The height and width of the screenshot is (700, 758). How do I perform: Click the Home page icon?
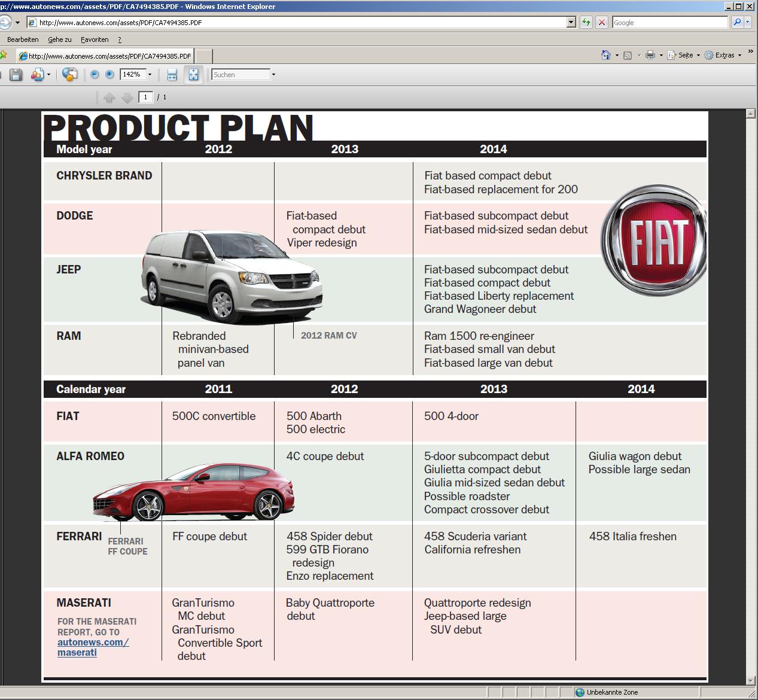tap(606, 55)
